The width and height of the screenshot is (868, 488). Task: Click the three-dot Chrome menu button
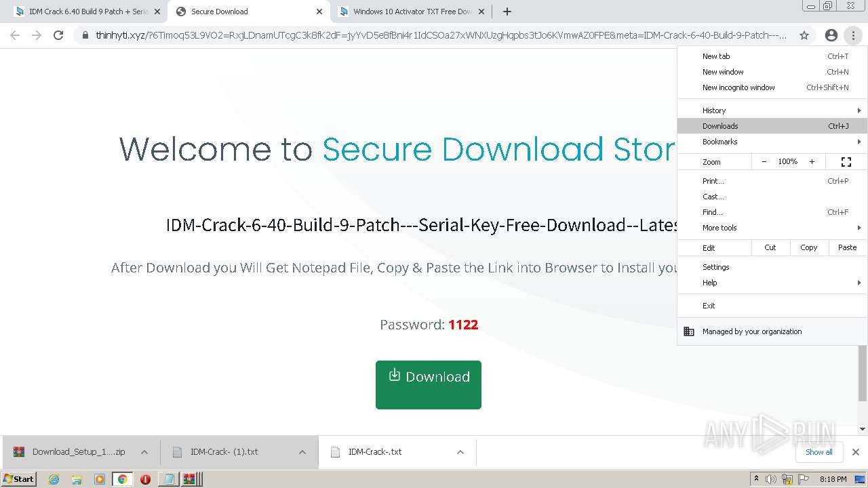tap(853, 35)
